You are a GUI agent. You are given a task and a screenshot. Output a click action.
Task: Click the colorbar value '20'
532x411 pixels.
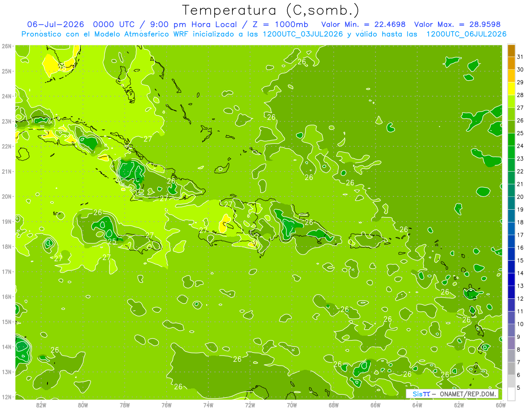pos(520,197)
